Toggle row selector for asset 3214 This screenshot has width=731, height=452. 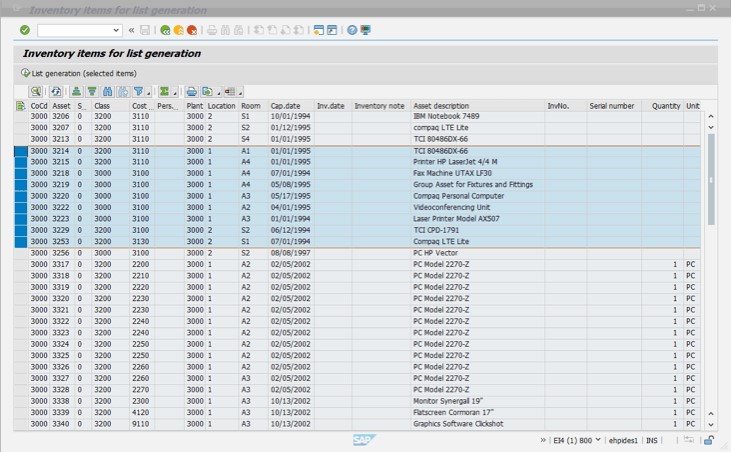(21, 151)
